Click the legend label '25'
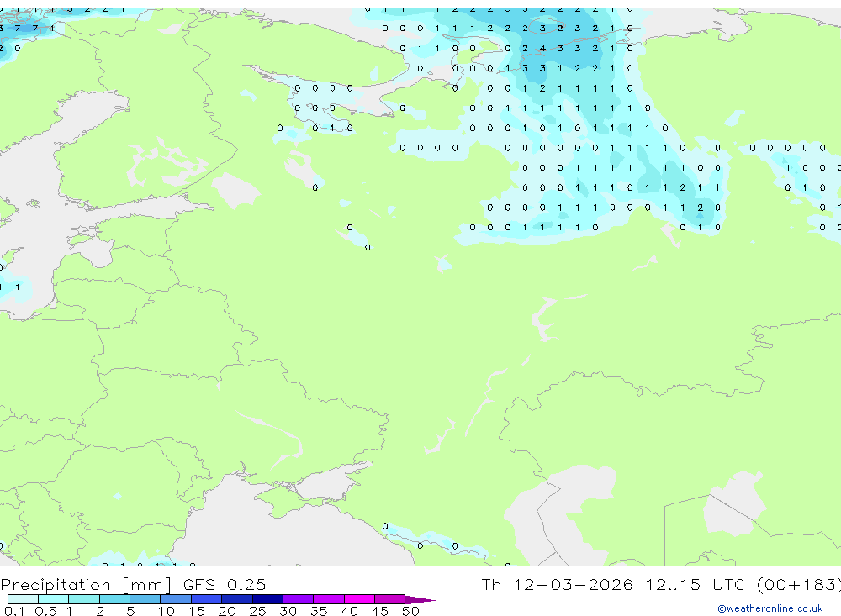The height and width of the screenshot is (616, 841). [x=257, y=611]
